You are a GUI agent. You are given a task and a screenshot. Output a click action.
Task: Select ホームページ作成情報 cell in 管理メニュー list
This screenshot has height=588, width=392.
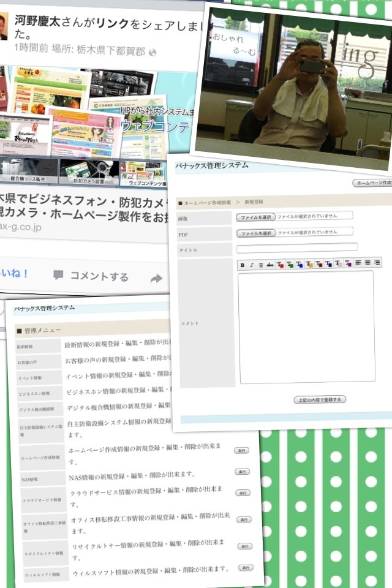42,458
